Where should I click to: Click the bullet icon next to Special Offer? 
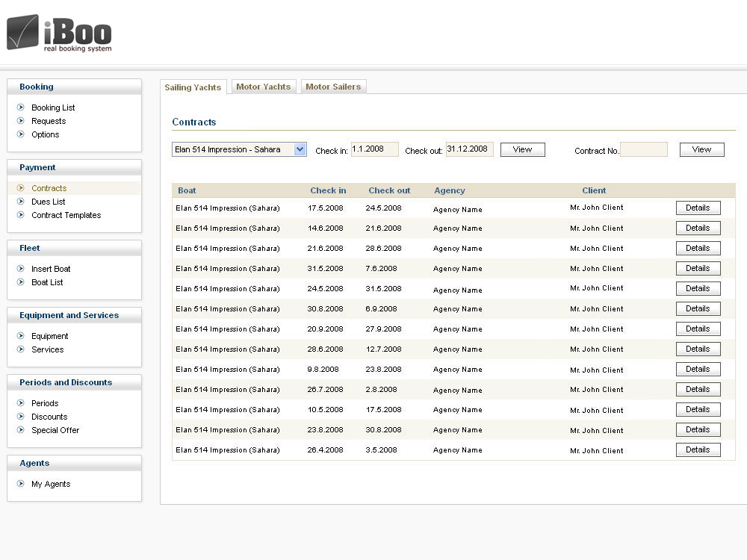coord(21,430)
